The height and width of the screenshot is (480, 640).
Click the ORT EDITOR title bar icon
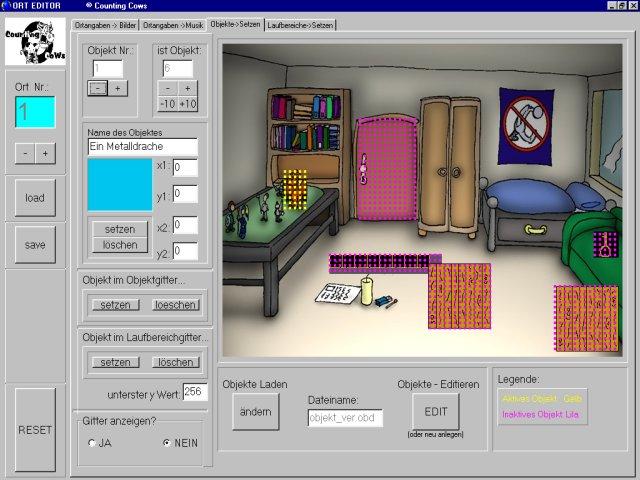(x=7, y=6)
